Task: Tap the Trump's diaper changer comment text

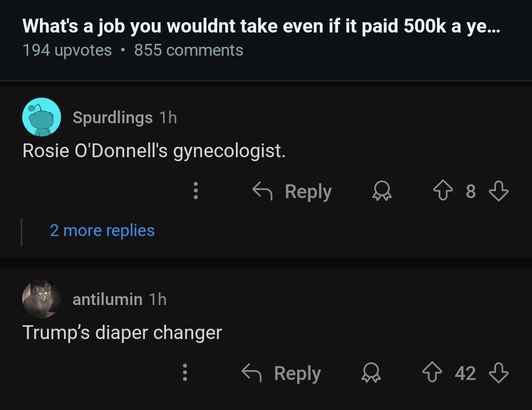Action: (x=122, y=333)
